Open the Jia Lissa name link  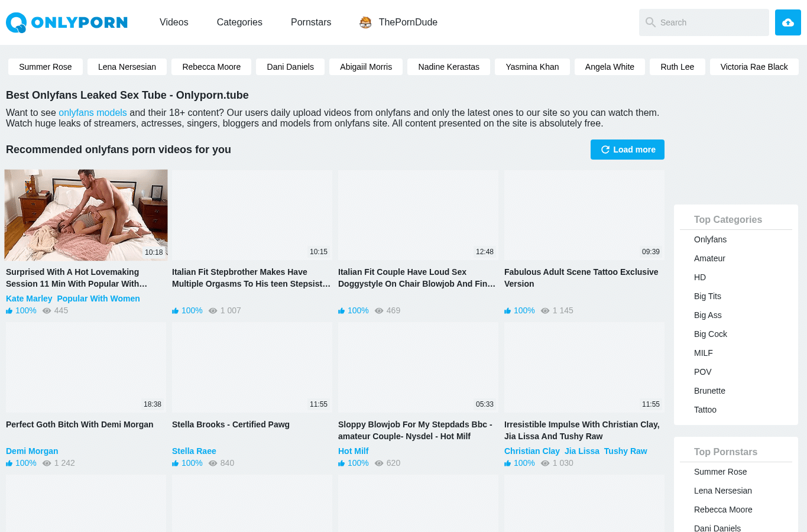pos(582,451)
